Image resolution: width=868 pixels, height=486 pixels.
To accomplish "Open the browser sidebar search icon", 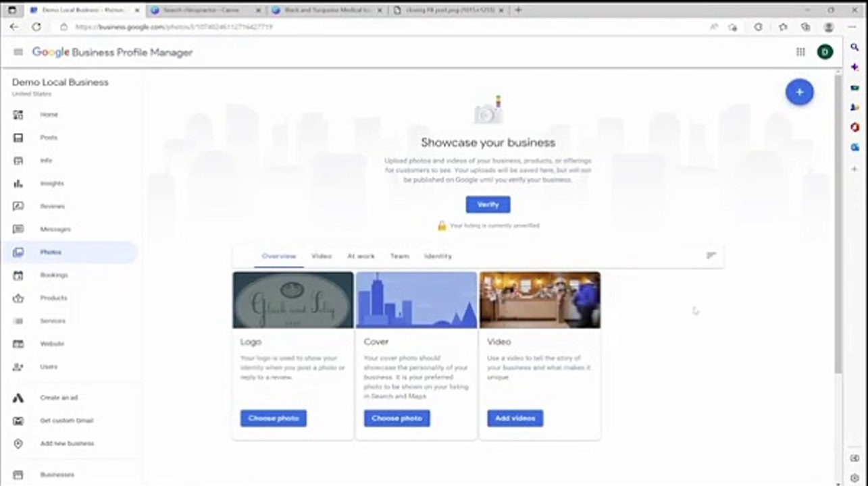I will pos(854,47).
